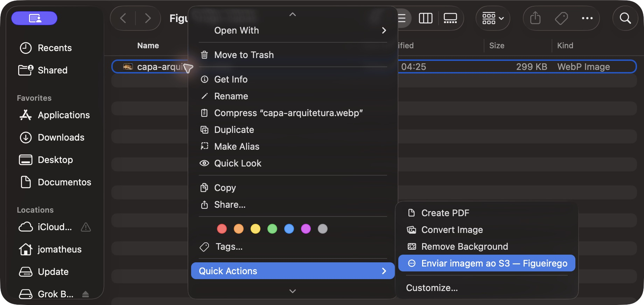Choose Move to Trash
This screenshot has height=305, width=644.
[x=293, y=55]
